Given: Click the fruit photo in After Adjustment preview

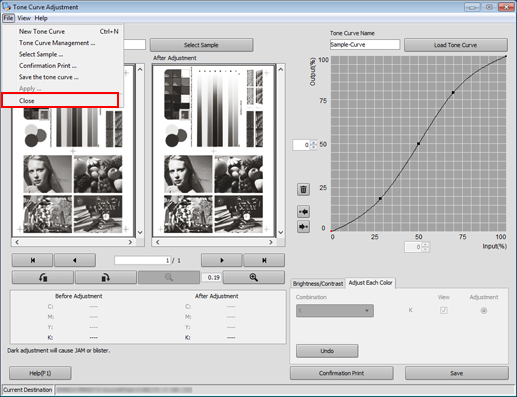Looking at the screenshot, I should [x=239, y=174].
